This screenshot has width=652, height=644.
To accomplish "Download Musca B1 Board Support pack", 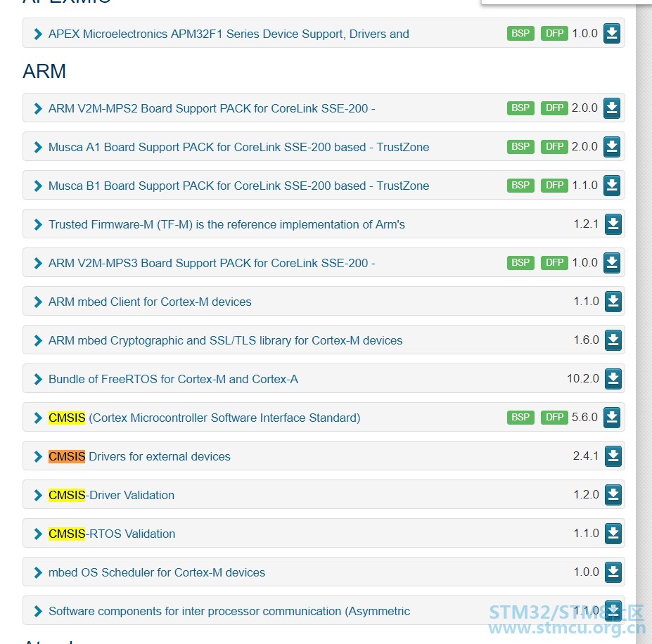I will point(612,186).
